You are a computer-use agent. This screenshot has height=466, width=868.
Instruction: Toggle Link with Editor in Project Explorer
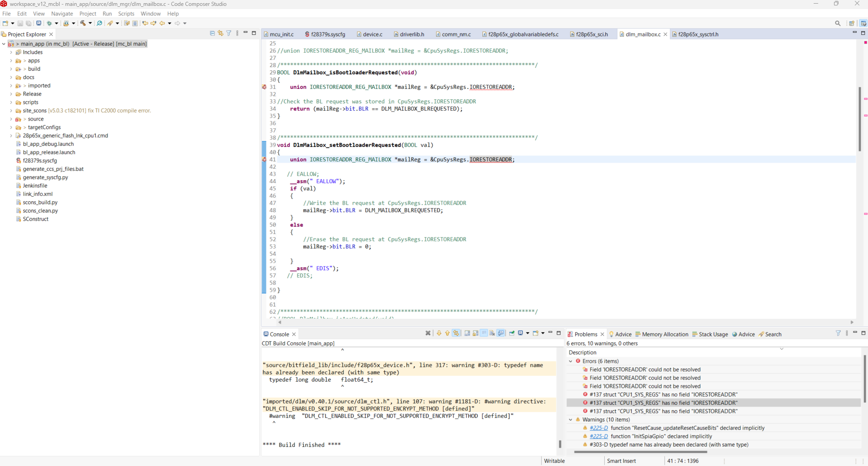pyautogui.click(x=220, y=34)
